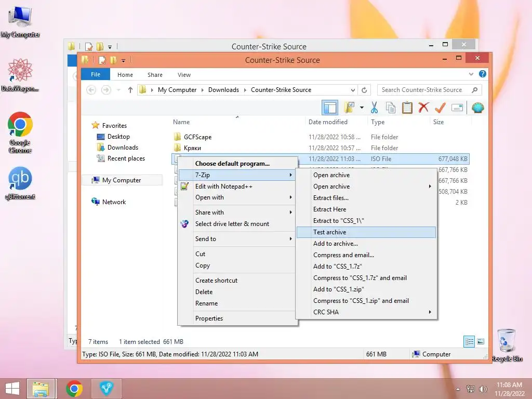This screenshot has width=532, height=399.
Task: Choose Extract Here in 7-Zip submenu
Action: pyautogui.click(x=366, y=209)
